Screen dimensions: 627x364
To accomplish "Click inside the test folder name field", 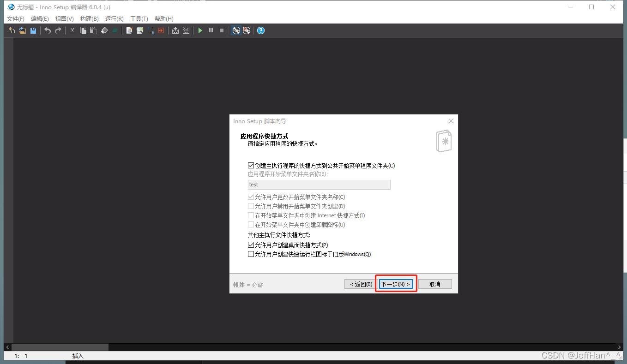I will pos(319,185).
